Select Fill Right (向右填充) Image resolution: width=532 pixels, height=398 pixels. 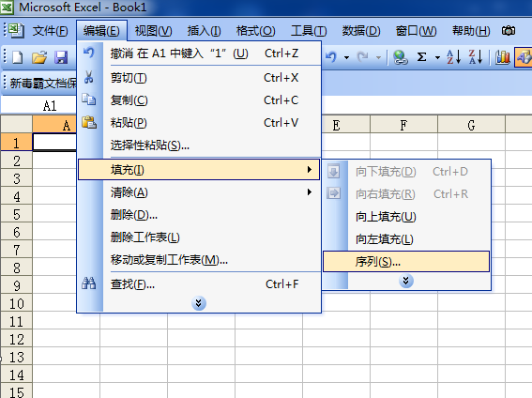(x=406, y=193)
